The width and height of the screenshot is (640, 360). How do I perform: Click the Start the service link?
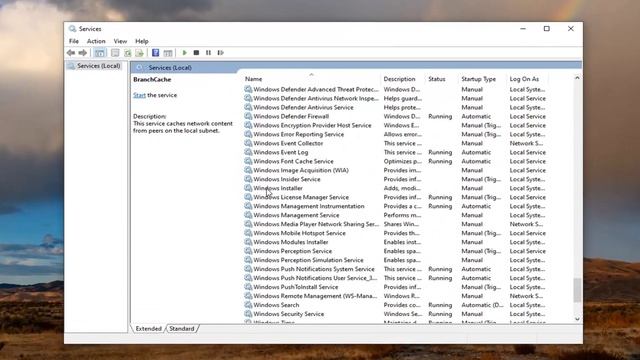point(139,95)
